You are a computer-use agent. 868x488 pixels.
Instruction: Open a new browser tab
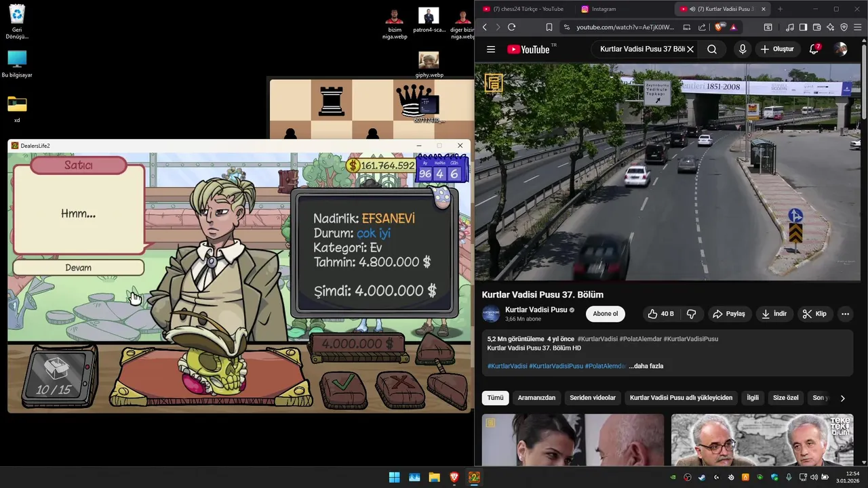780,9
